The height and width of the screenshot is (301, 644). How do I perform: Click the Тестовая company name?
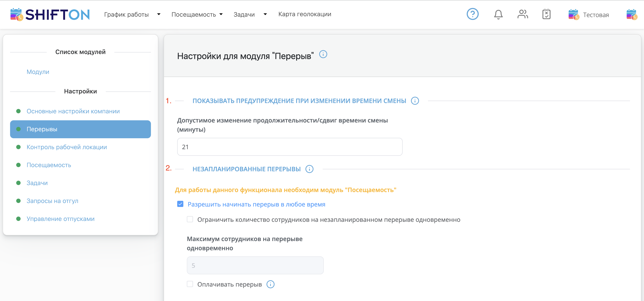coord(596,15)
